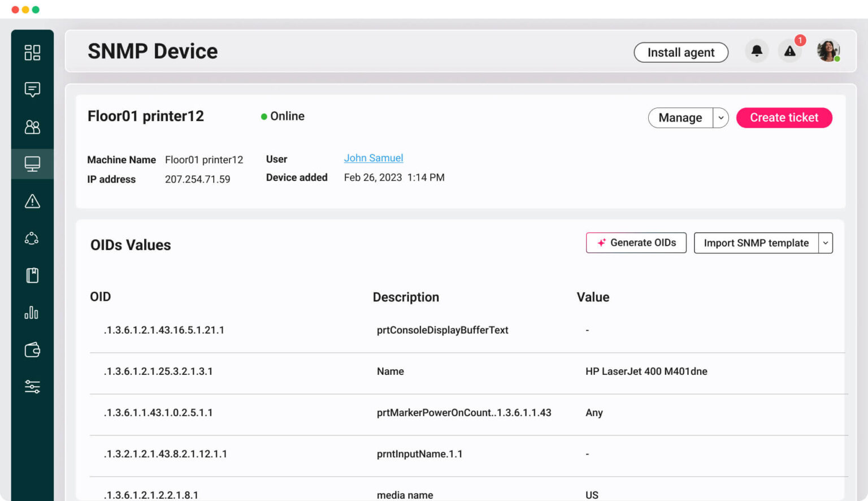
Task: Open the Reports bar-chart sidebar icon
Action: pyautogui.click(x=32, y=312)
